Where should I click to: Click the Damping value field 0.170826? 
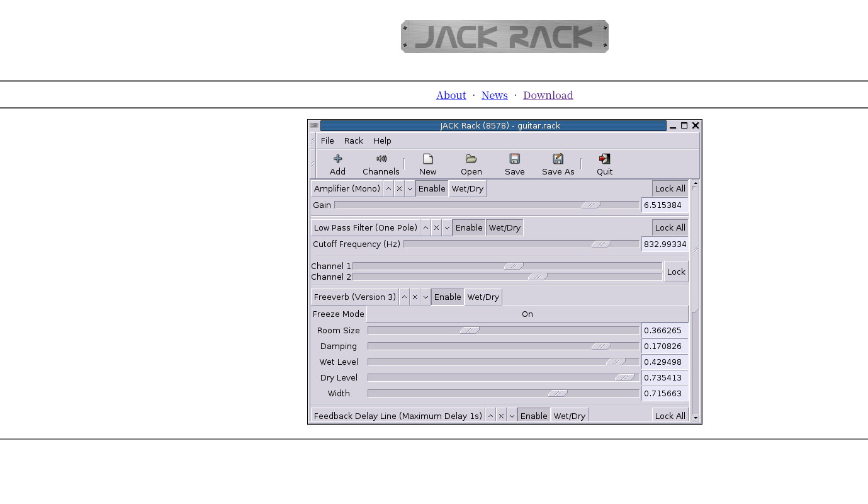pos(665,346)
